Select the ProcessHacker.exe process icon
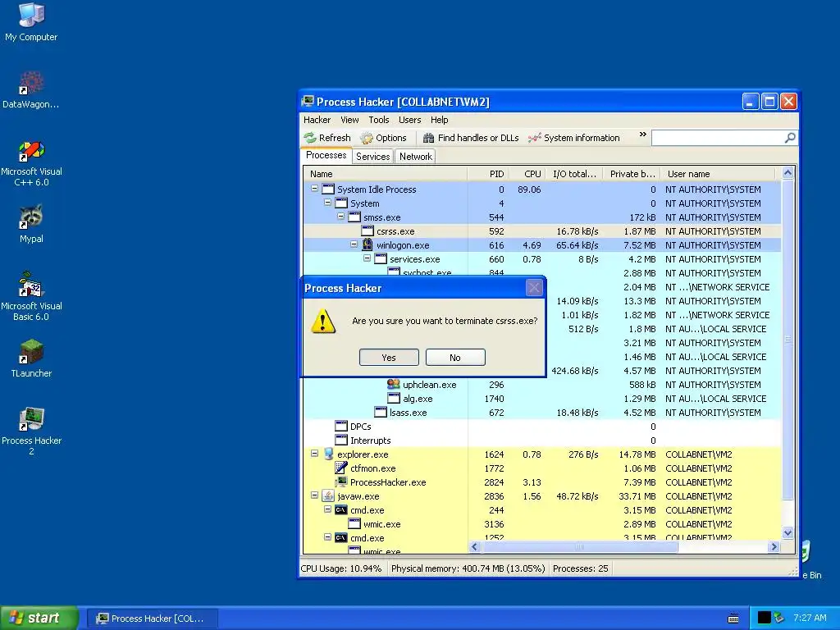Viewport: 840px width, 630px height. tap(341, 482)
